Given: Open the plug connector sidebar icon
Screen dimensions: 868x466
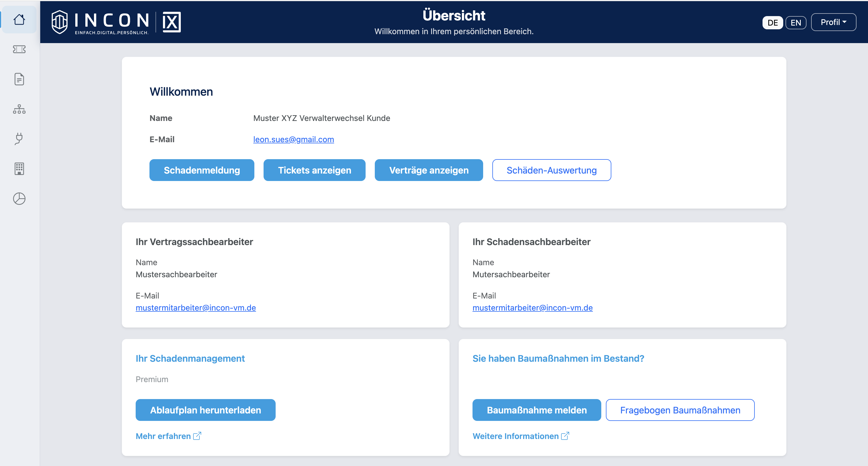Looking at the screenshot, I should coord(19,139).
